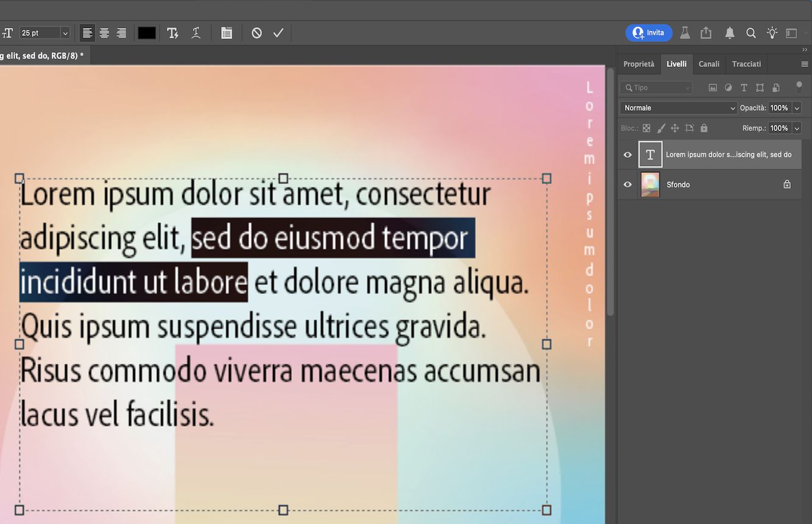
Task: Activate center text alignment
Action: 104,32
